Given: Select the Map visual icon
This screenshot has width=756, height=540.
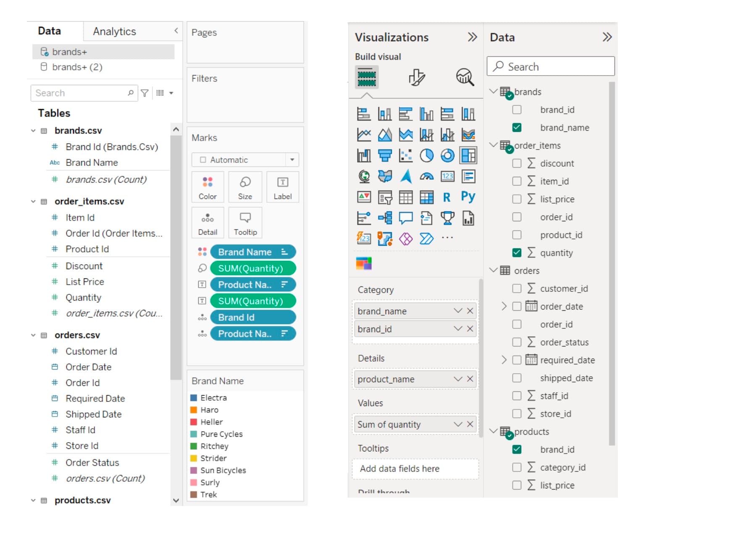Looking at the screenshot, I should coord(364,176).
